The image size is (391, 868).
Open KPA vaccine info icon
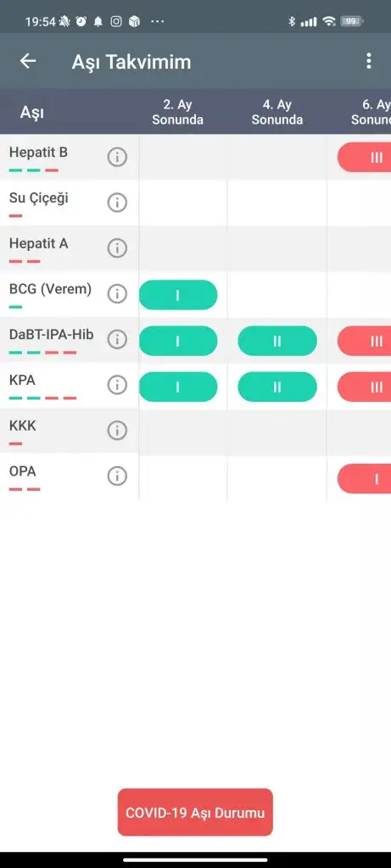tap(117, 385)
